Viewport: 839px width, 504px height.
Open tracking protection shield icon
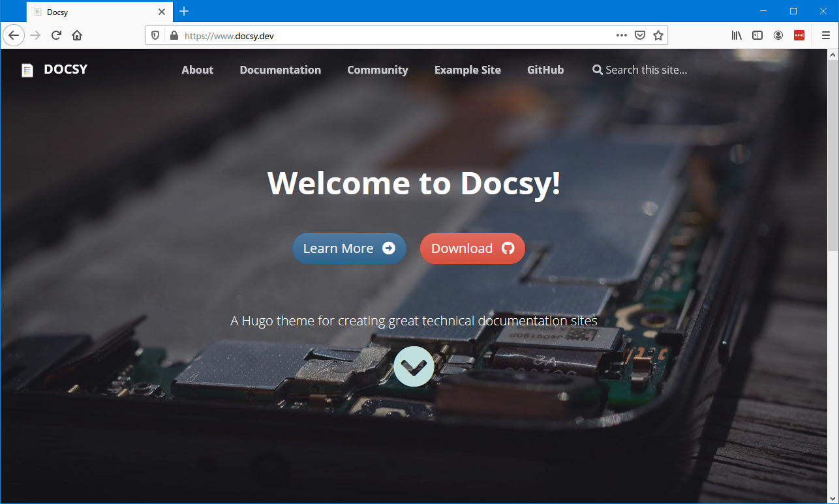[155, 36]
